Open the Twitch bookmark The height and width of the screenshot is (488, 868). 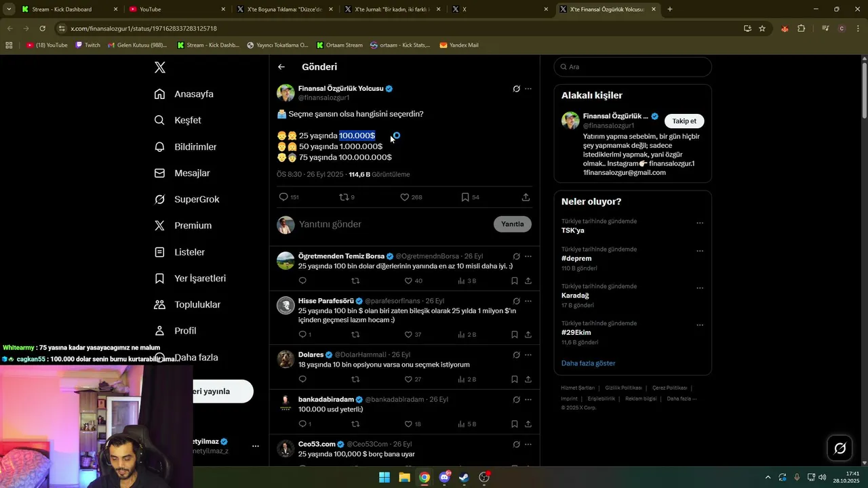pos(88,45)
